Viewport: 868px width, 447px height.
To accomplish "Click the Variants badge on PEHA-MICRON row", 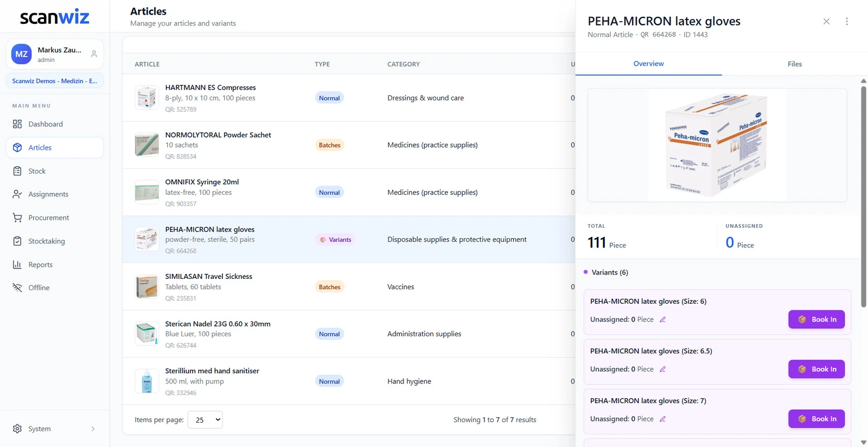I will pyautogui.click(x=335, y=240).
